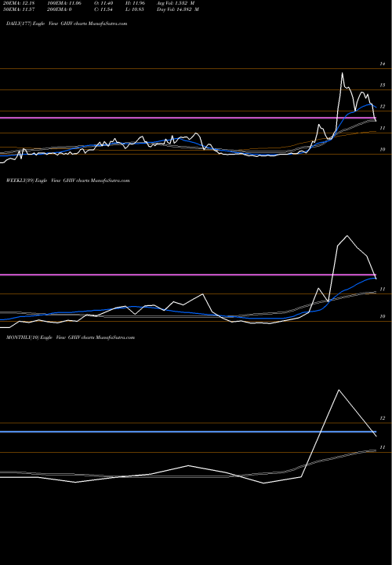Click the magenta horizontal line on daily chart
The width and height of the screenshot is (392, 565).
point(188,118)
